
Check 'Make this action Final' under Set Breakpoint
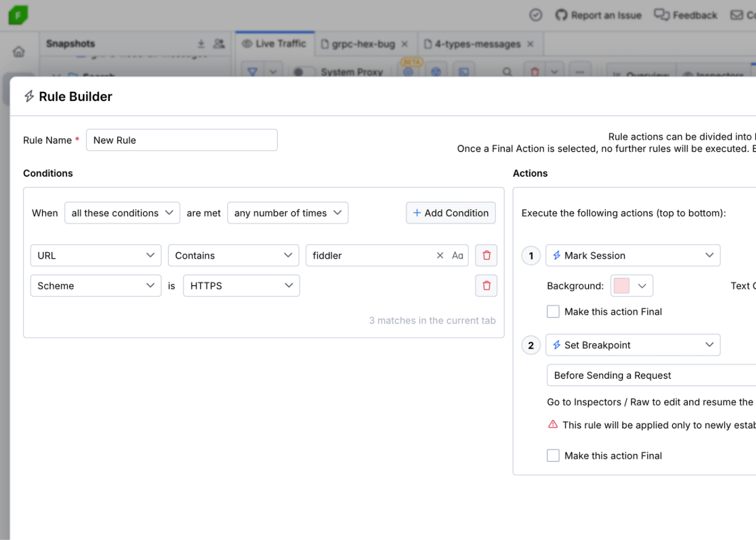coord(553,455)
